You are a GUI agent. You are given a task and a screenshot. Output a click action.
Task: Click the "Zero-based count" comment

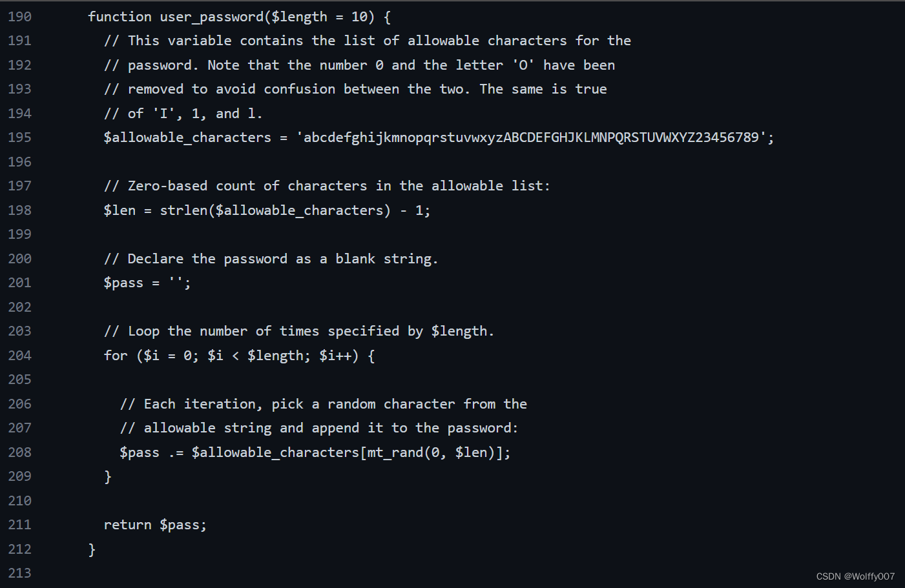(327, 186)
